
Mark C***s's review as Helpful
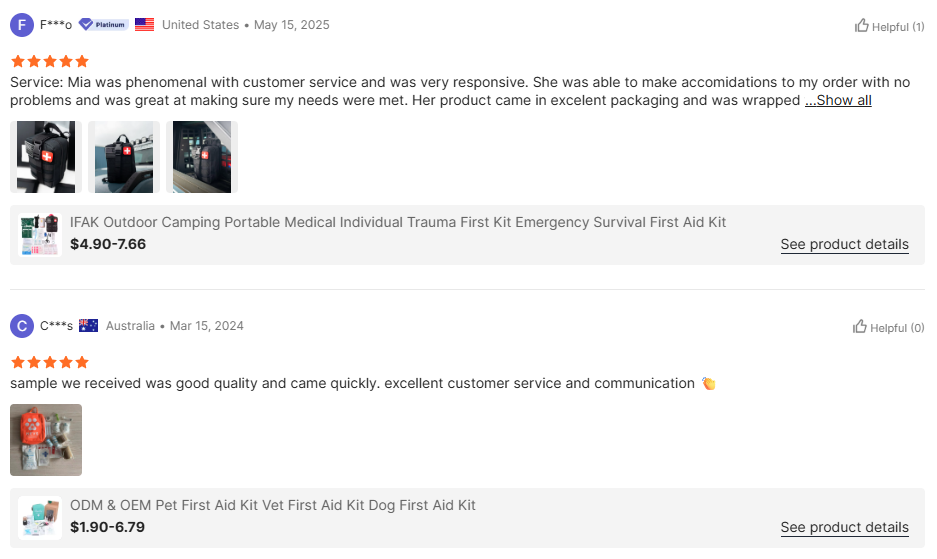[x=888, y=327]
